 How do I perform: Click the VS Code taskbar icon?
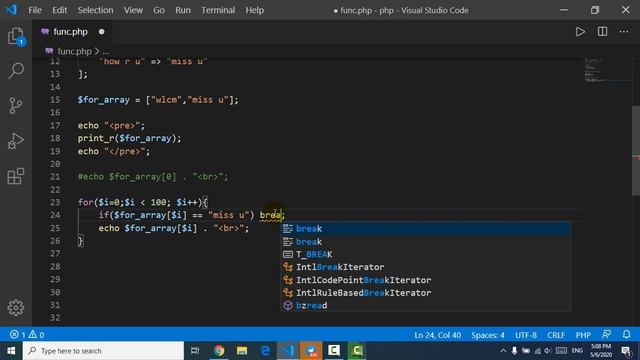click(x=288, y=351)
